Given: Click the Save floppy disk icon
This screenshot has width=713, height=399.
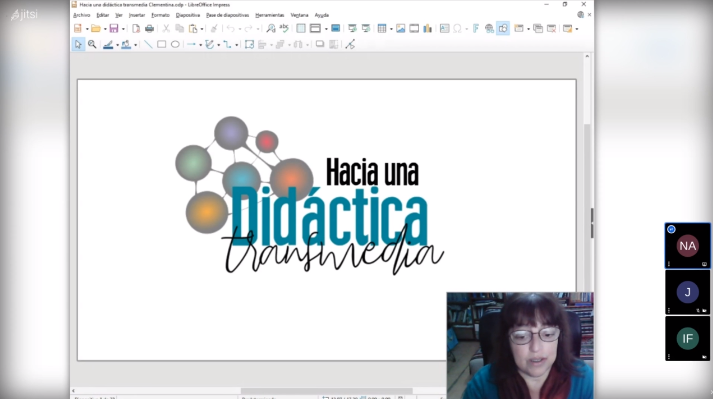Looking at the screenshot, I should click(x=114, y=29).
